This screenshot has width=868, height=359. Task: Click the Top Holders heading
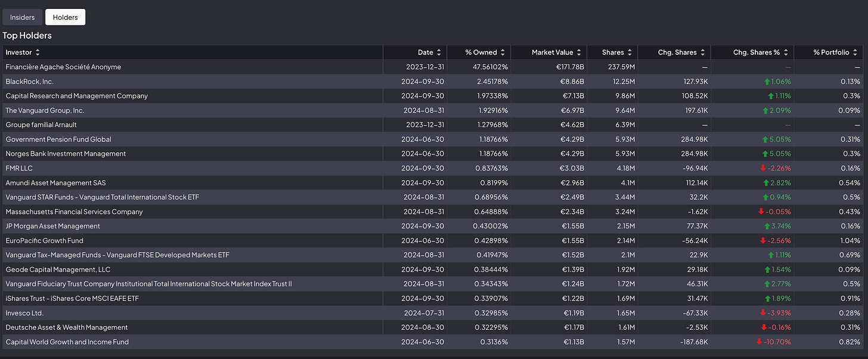[x=27, y=35]
